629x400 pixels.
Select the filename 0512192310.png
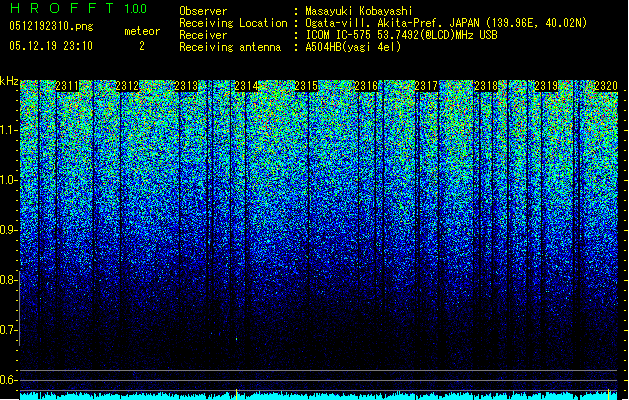(x=51, y=26)
